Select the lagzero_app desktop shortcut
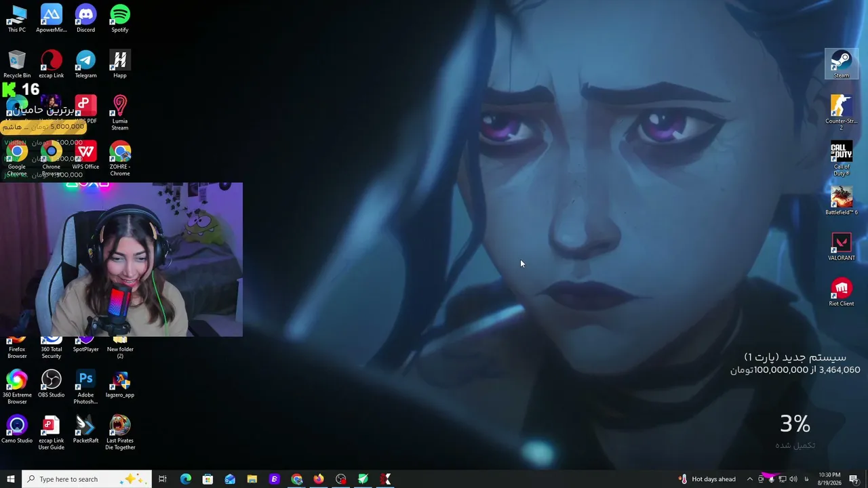This screenshot has width=868, height=488. point(120,384)
